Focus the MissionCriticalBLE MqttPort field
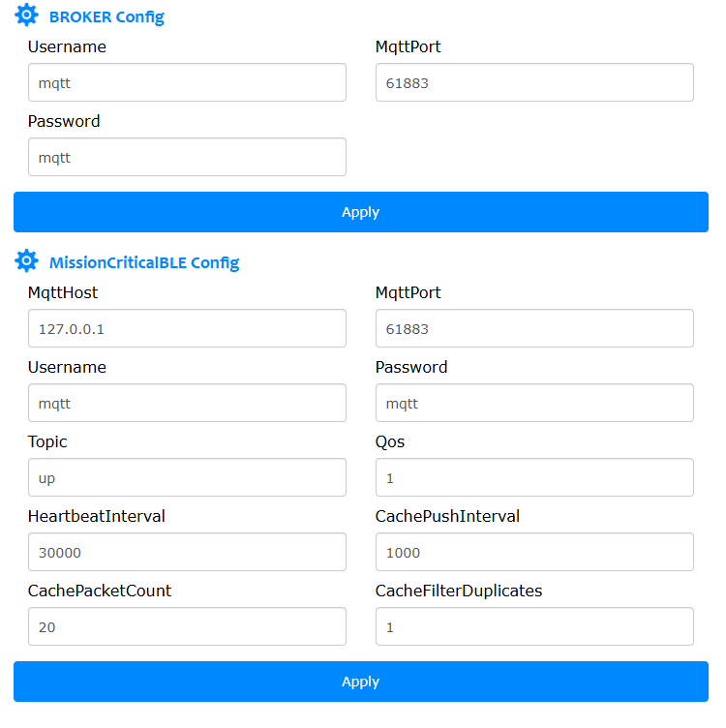 tap(534, 328)
